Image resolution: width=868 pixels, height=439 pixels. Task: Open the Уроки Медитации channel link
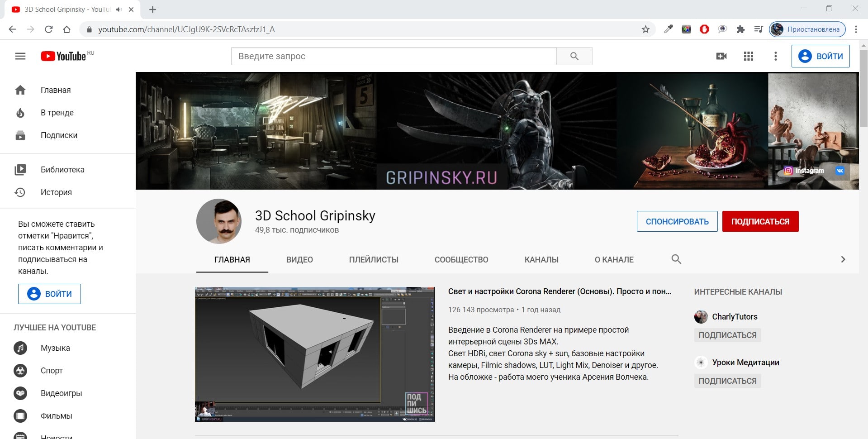(x=745, y=363)
